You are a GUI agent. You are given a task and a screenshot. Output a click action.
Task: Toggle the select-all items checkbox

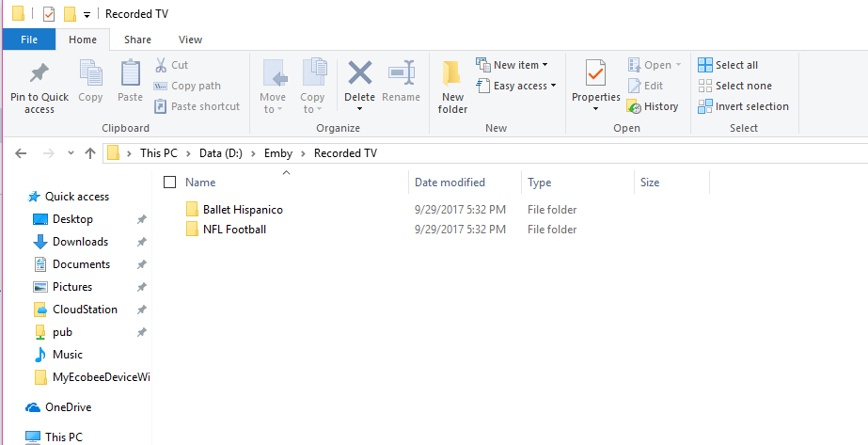(x=170, y=183)
